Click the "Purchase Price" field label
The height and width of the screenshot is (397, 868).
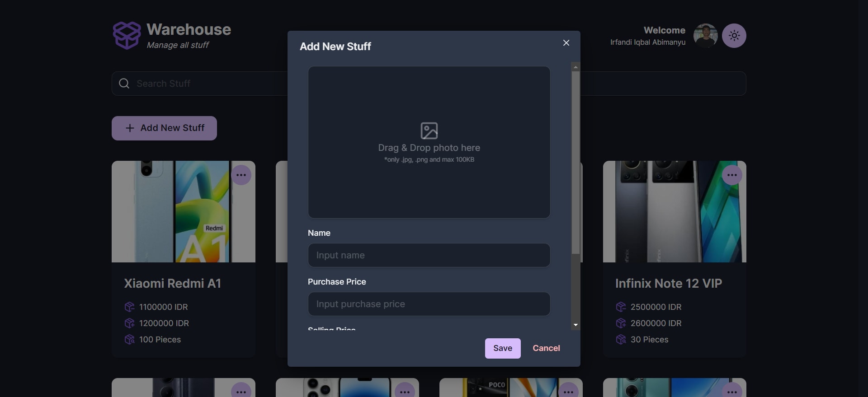click(x=337, y=282)
